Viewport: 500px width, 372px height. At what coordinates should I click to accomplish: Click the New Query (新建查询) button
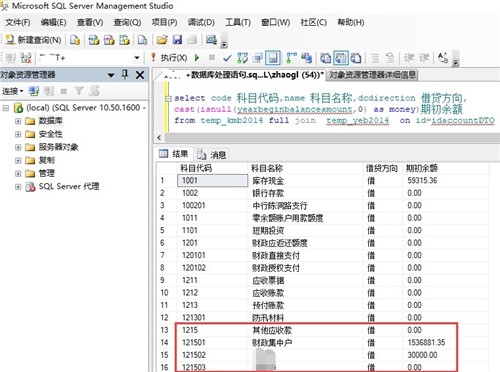[x=33, y=40]
